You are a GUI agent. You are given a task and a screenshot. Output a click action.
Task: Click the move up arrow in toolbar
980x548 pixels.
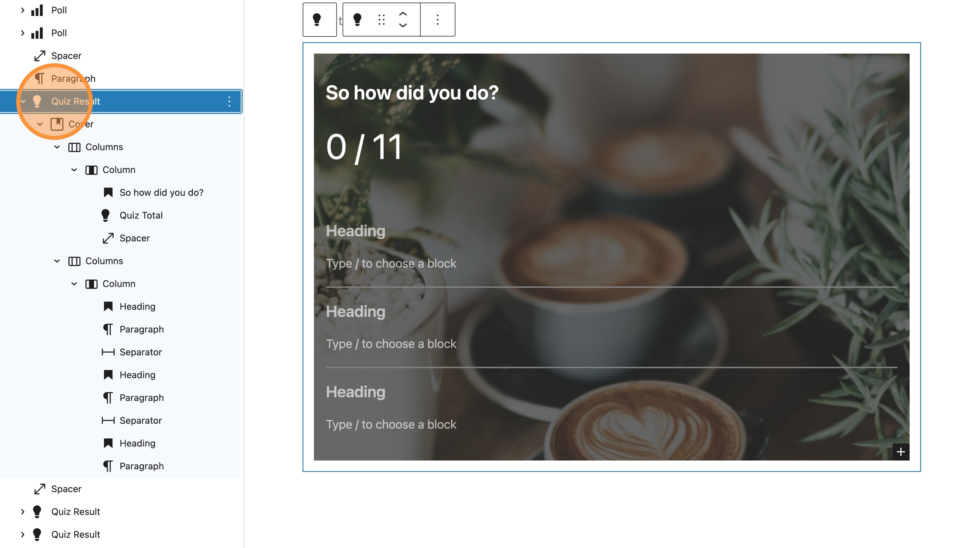tap(403, 14)
